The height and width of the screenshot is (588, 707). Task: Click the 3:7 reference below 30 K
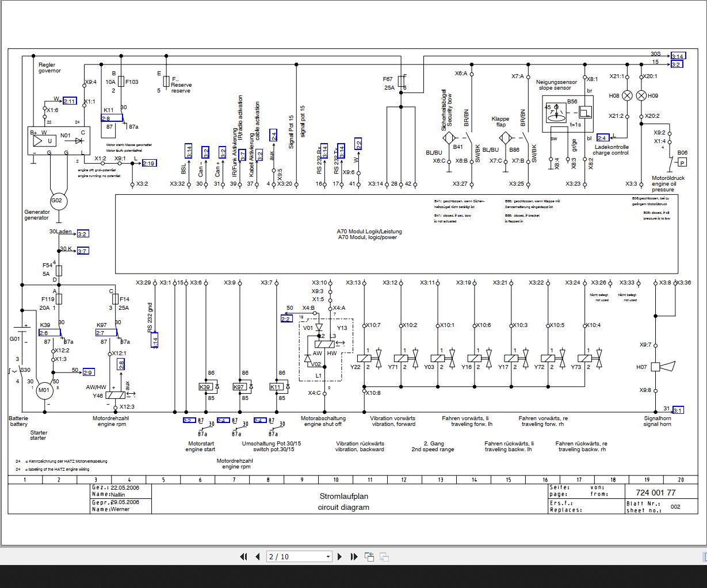pos(82,251)
